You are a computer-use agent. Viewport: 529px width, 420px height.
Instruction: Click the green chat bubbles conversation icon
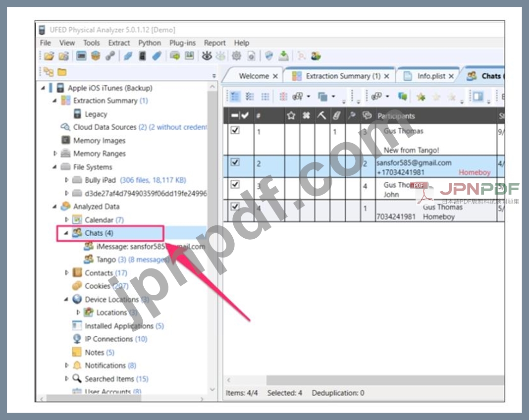pos(402,97)
